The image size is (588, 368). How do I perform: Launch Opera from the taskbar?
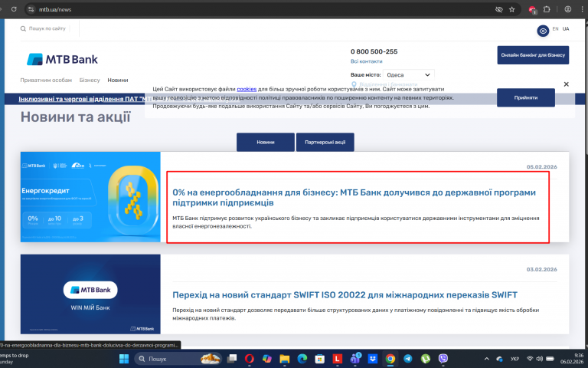[x=250, y=359]
